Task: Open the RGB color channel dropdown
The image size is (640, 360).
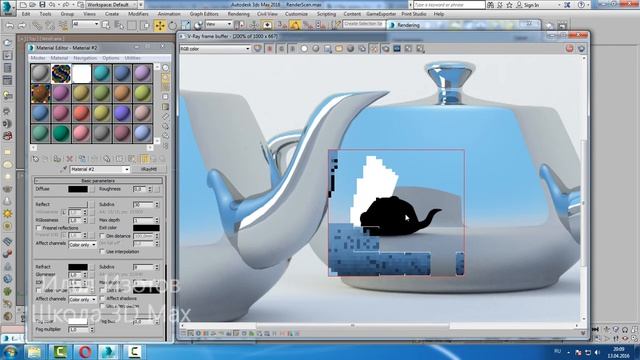Action: [x=215, y=49]
